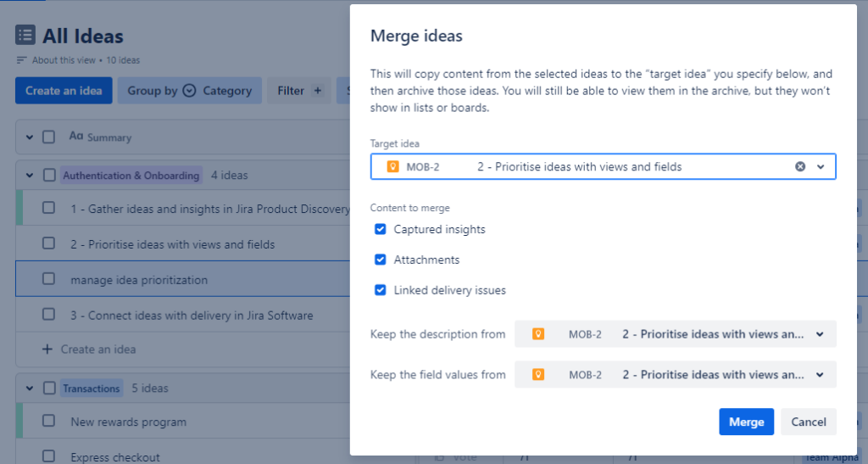Uncheck Captured insights checkbox
This screenshot has height=464, width=868.
click(381, 229)
